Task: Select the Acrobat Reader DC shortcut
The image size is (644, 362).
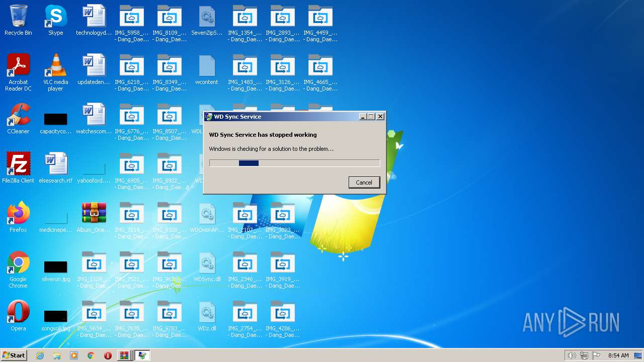Action: pyautogui.click(x=18, y=72)
